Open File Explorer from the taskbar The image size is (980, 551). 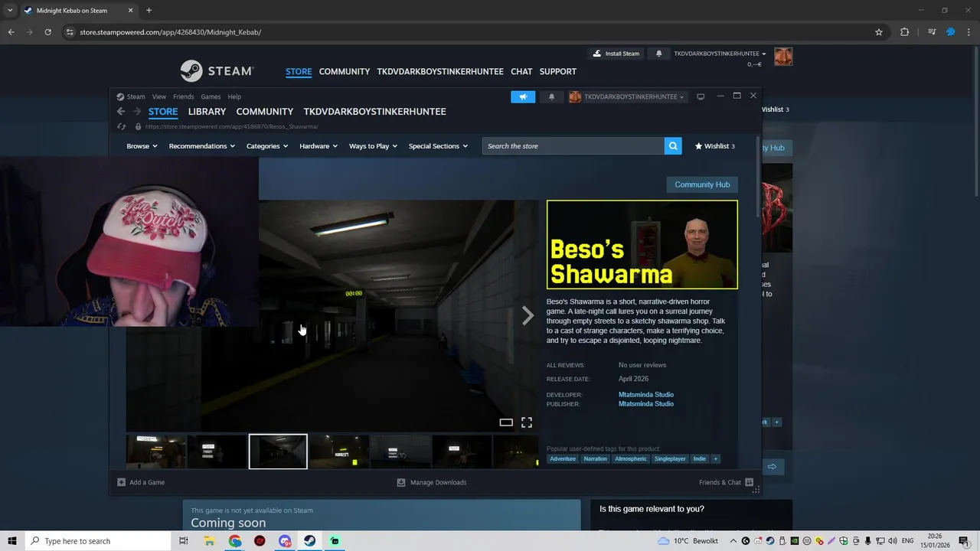pos(209,541)
